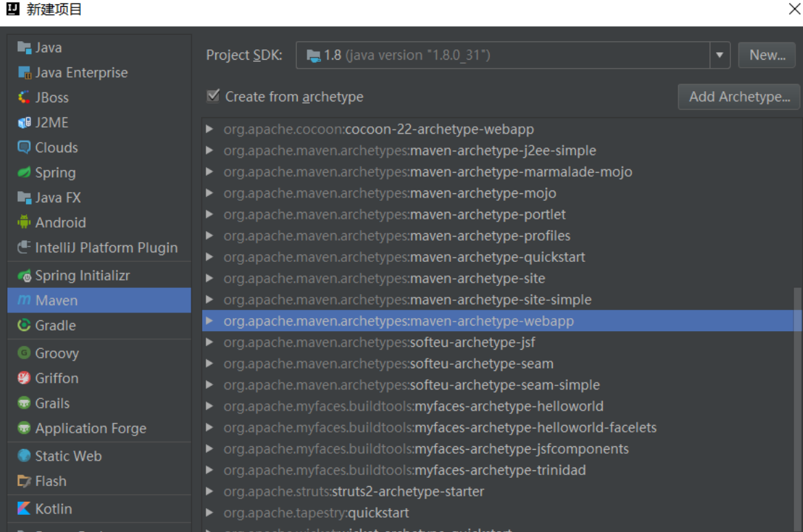Click the Spring Initializr icon
Image resolution: width=803 pixels, height=532 pixels.
(24, 276)
